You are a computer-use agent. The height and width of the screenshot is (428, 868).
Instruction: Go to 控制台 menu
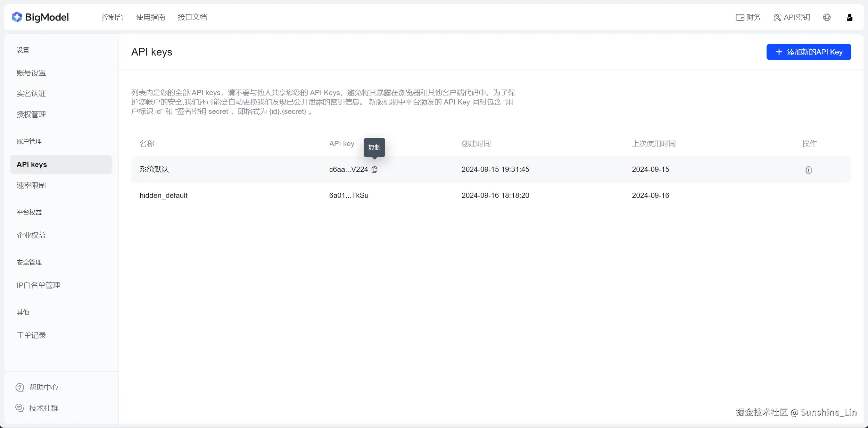pos(112,17)
